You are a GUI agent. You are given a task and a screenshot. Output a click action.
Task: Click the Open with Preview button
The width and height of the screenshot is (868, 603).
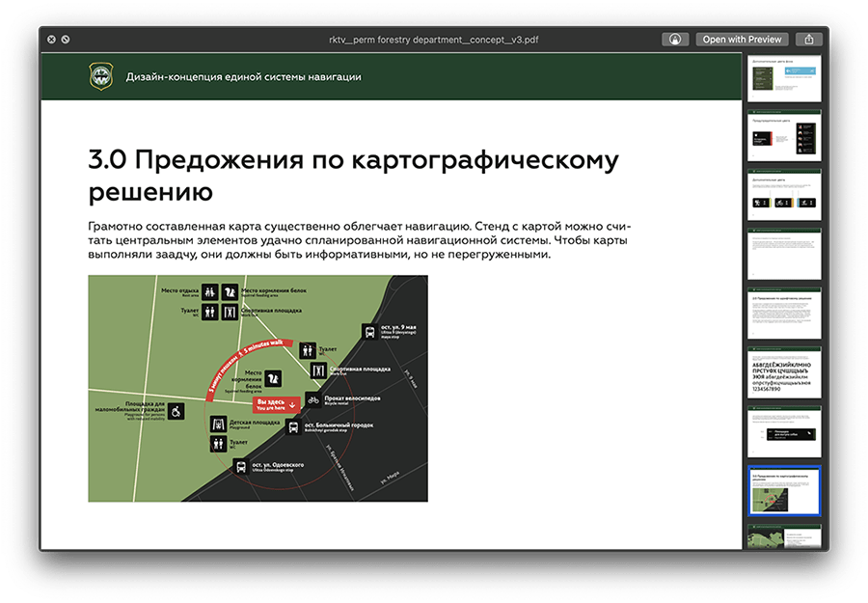point(741,39)
